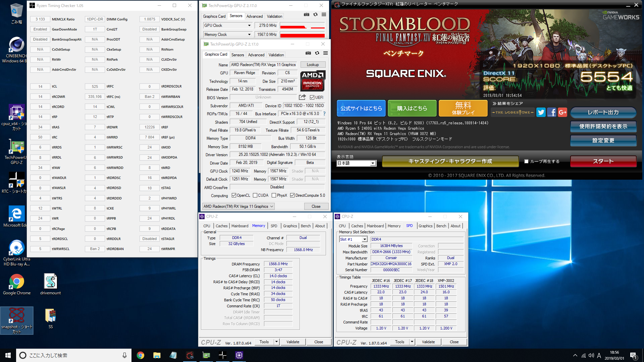Toggle the PhysX checkbox in GPU-Z
644x362 pixels.
tap(274, 195)
